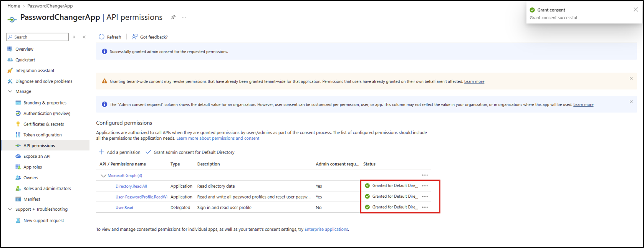
Task: Open Directory.Read.All permission
Action: click(x=131, y=186)
